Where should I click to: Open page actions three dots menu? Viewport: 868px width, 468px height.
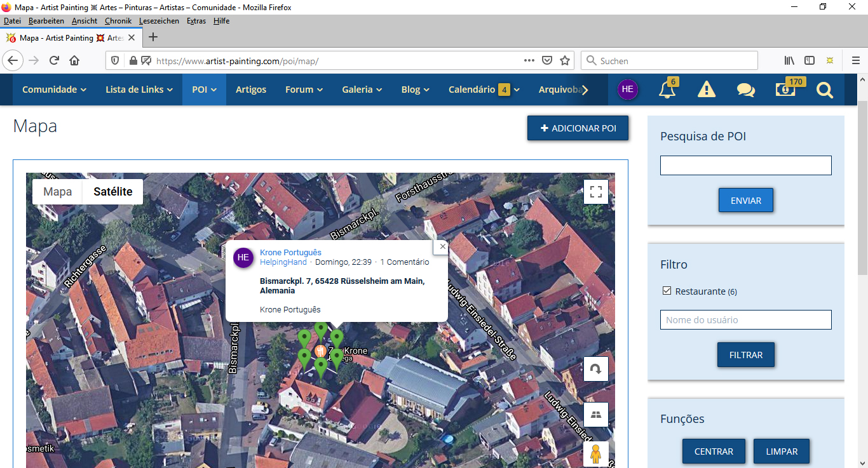(x=529, y=60)
